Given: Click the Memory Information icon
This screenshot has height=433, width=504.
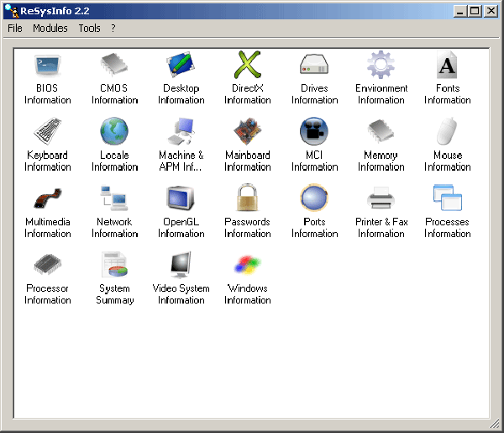Looking at the screenshot, I should 381,132.
